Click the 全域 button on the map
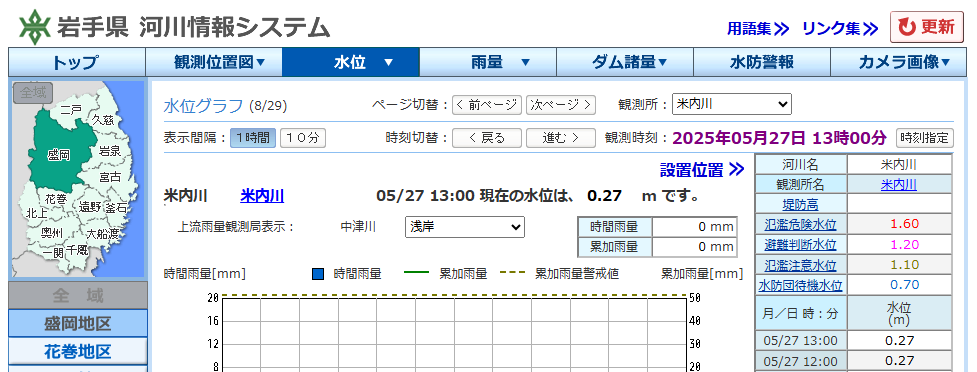The width and height of the screenshot is (977, 372). point(33,93)
